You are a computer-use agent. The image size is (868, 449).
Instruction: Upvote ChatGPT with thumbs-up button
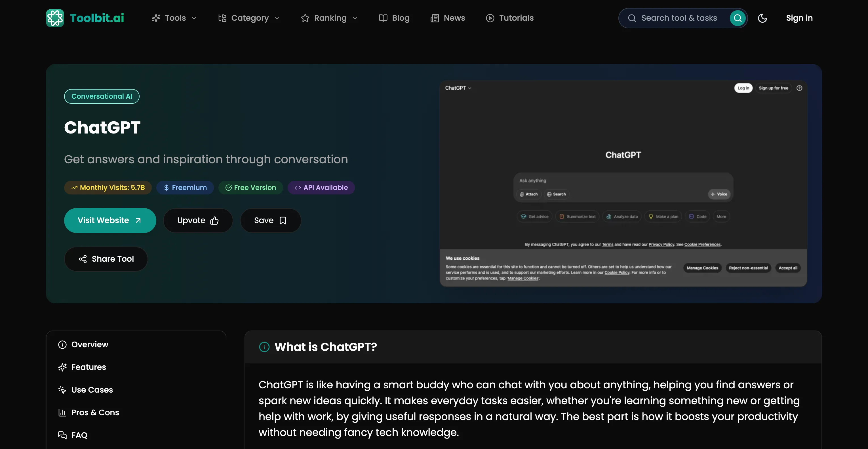(198, 220)
